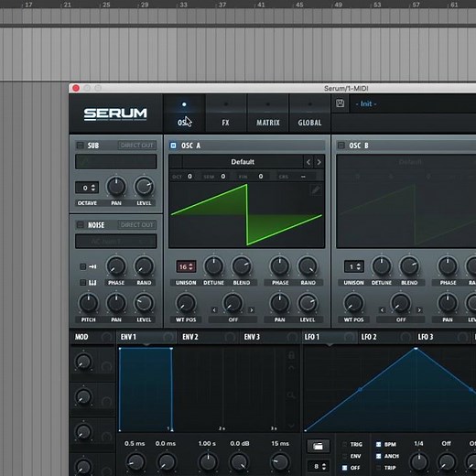
Task: Click OSC A previous warp mode arrow
Action: click(214, 310)
